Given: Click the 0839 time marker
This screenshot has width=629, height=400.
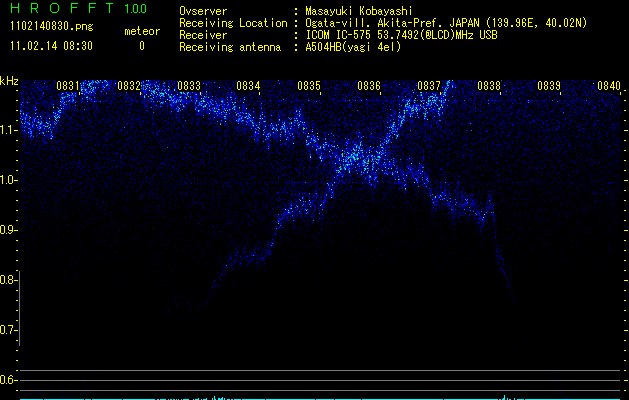Looking at the screenshot, I should point(549,86).
